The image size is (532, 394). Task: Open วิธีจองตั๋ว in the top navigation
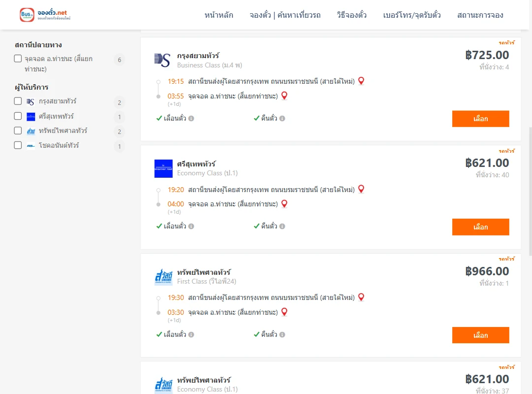pos(352,15)
